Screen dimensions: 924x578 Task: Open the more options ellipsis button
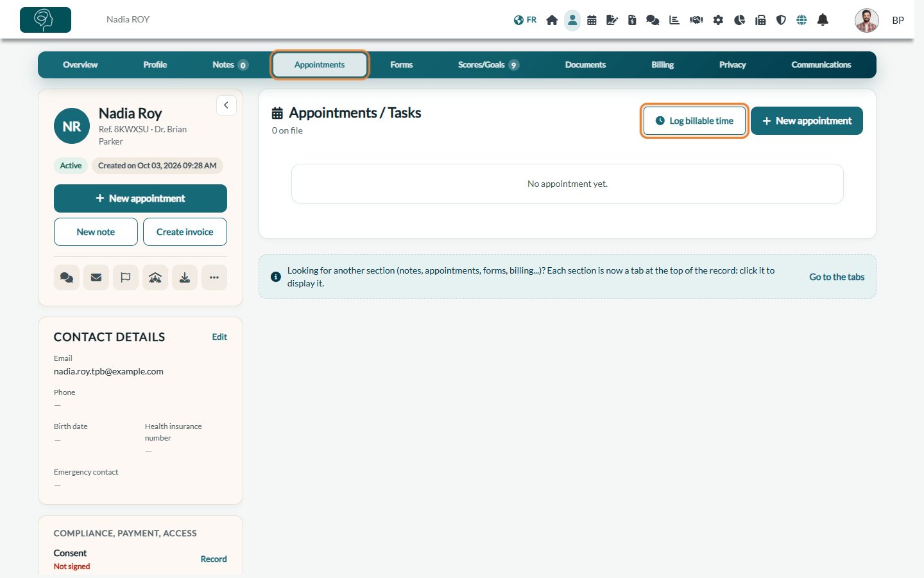tap(214, 277)
